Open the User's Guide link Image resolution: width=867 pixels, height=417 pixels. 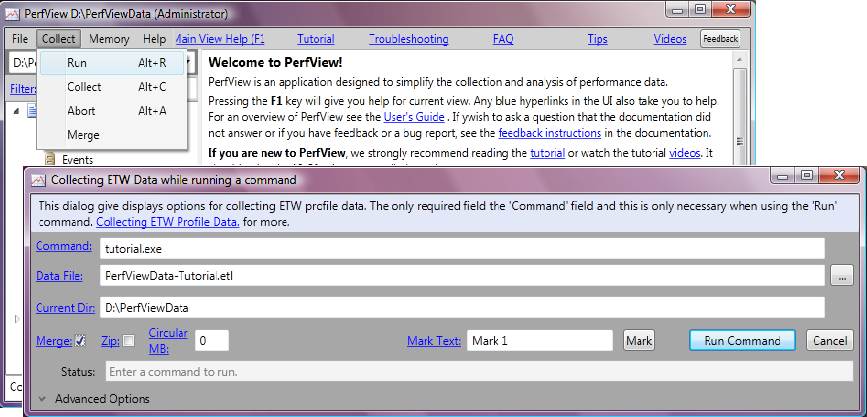[x=414, y=117]
